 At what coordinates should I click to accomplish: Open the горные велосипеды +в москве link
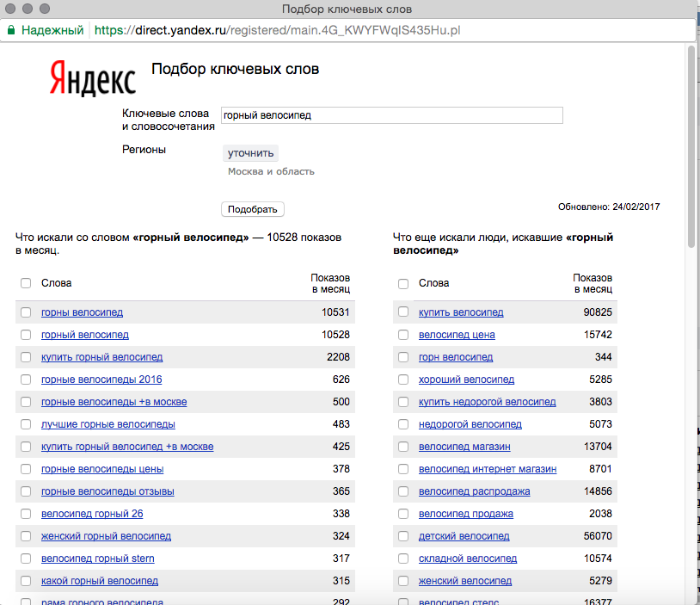pyautogui.click(x=114, y=402)
